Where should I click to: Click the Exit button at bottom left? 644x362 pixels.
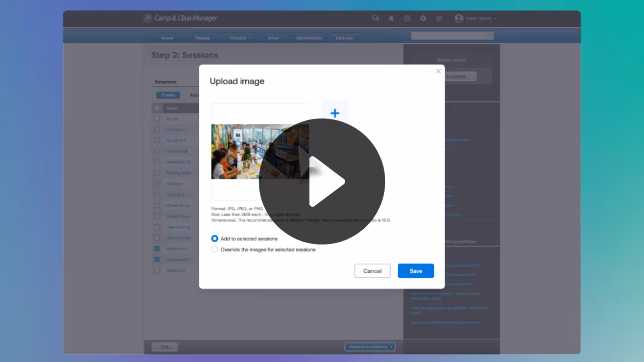point(165,347)
